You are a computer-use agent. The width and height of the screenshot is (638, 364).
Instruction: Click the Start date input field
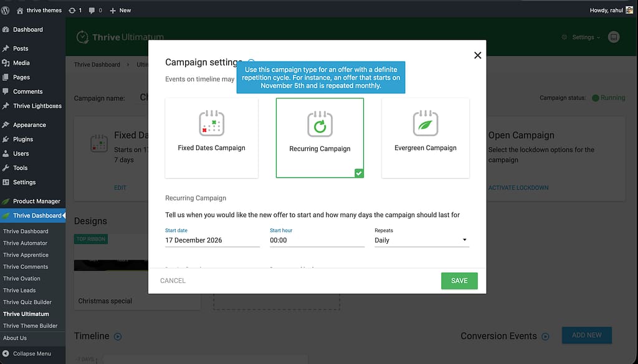(x=212, y=240)
